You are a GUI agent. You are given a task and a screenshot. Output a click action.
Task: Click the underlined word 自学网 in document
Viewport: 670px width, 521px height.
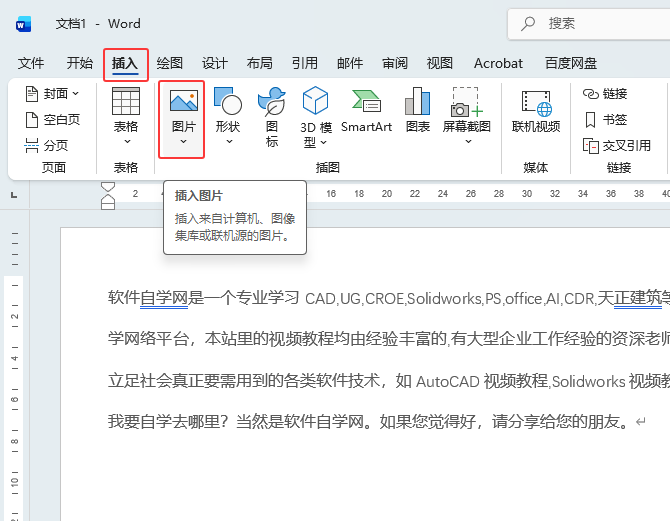(164, 297)
